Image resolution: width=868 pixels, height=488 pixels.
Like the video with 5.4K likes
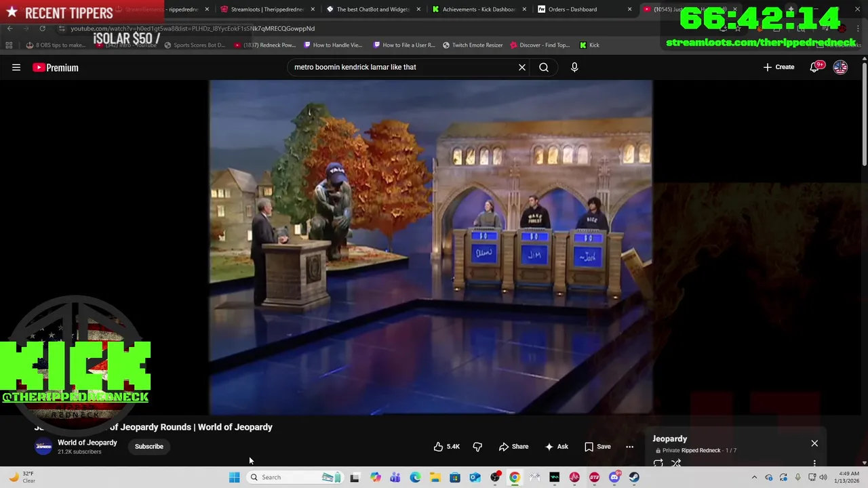click(x=446, y=447)
